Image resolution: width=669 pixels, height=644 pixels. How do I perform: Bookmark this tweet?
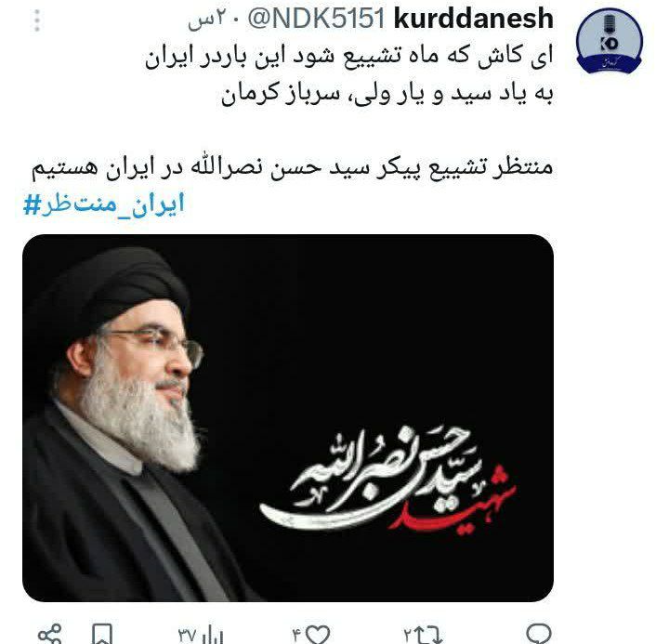[x=102, y=634]
